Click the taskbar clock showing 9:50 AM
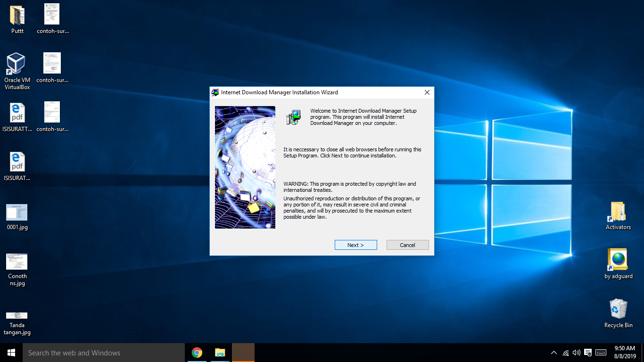The image size is (644, 362). [x=625, y=352]
